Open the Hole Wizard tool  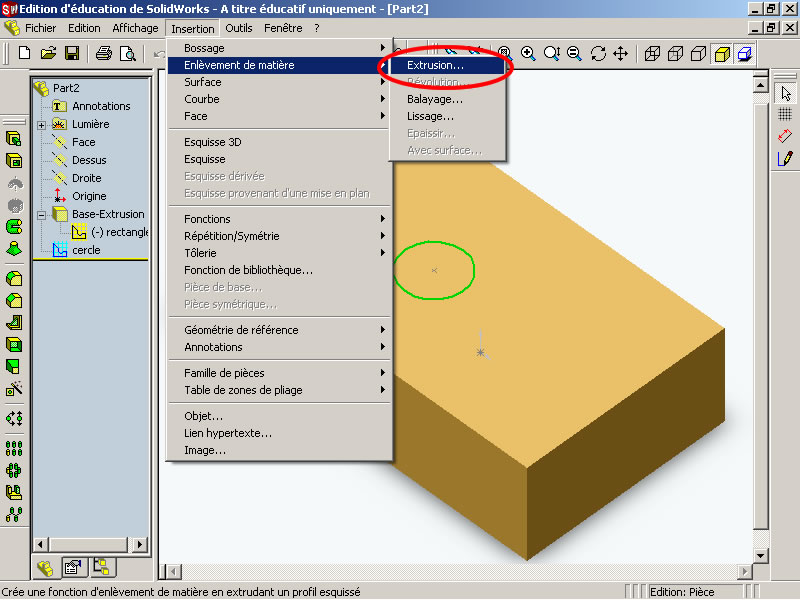[14, 389]
